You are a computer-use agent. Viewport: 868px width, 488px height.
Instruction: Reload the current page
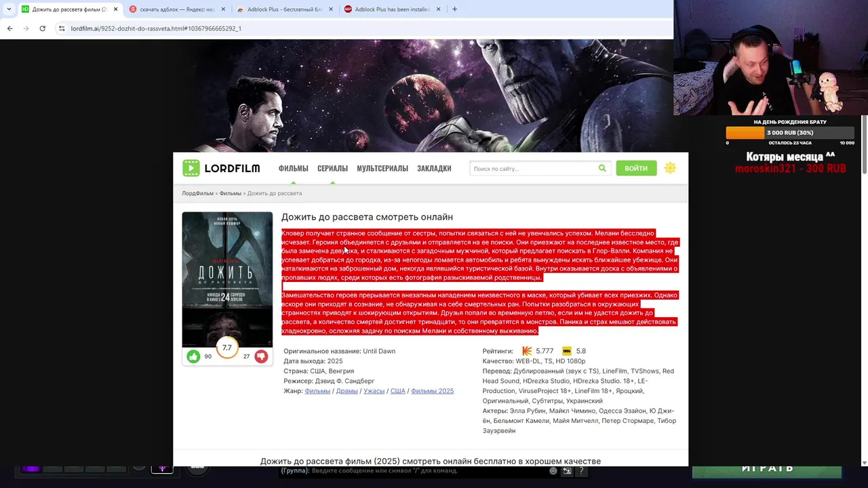click(x=42, y=28)
